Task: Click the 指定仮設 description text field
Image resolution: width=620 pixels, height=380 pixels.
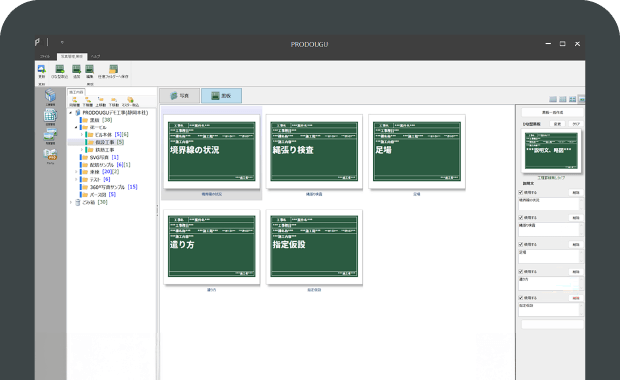Action: (550, 310)
